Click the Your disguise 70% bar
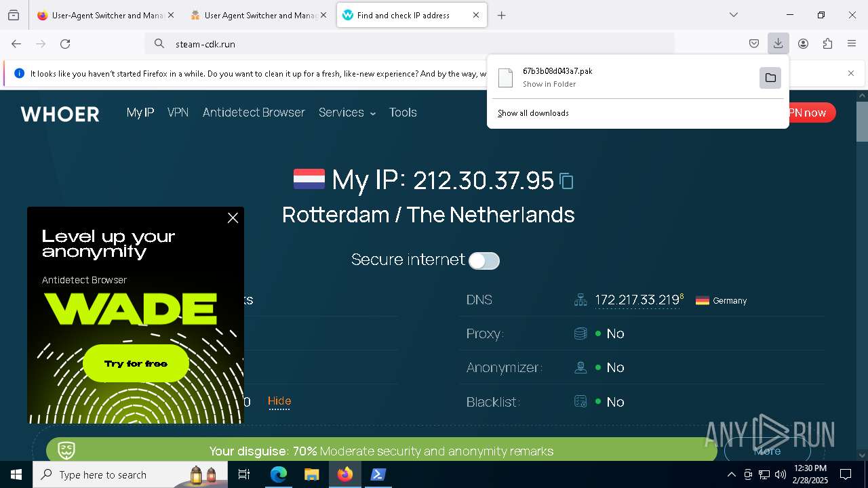868x488 pixels. click(x=381, y=451)
